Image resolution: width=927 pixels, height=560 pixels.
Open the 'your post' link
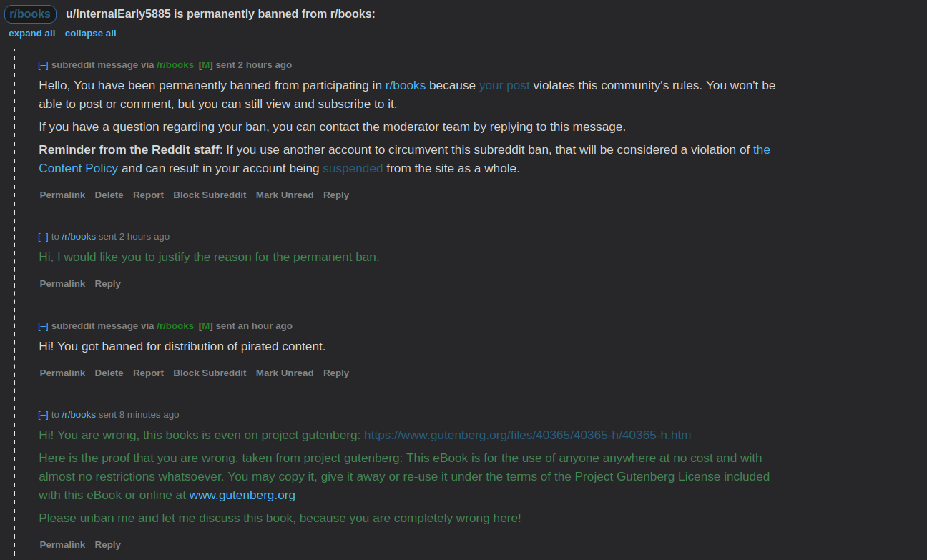504,86
